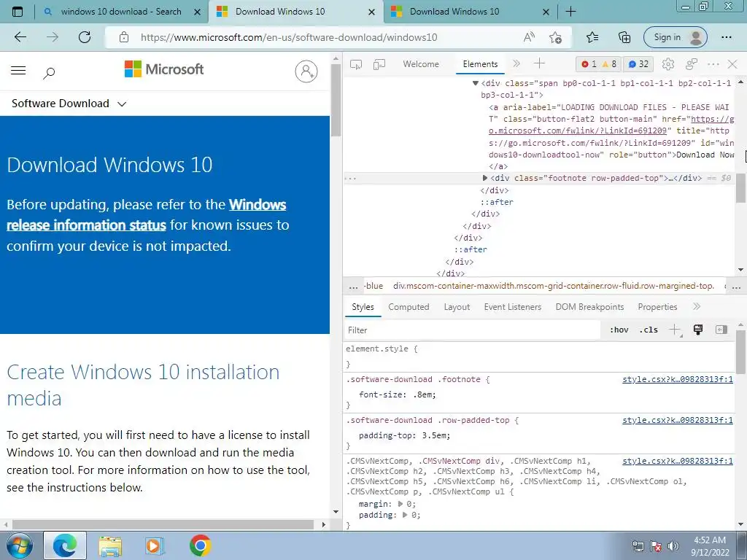747x560 pixels.
Task: Sign in to Edge profile
Action: (675, 37)
